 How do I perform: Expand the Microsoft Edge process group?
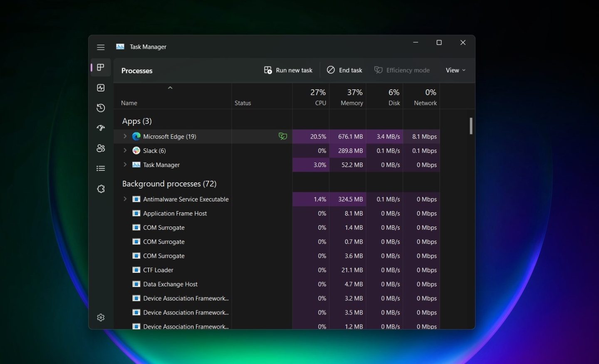coord(125,136)
